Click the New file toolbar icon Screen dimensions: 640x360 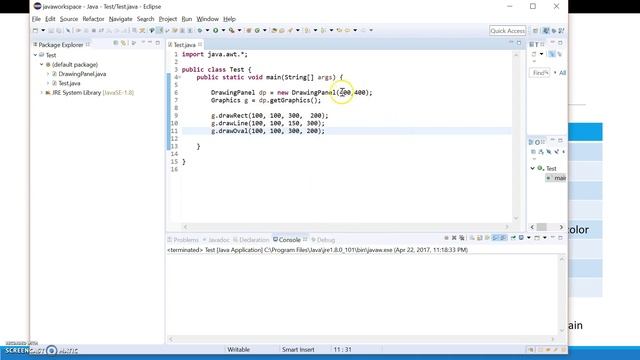pyautogui.click(x=36, y=30)
